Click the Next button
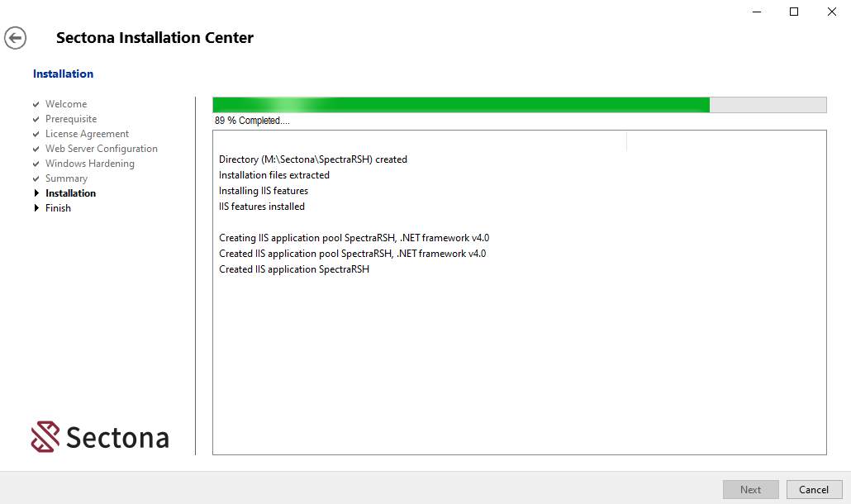 pyautogui.click(x=750, y=489)
